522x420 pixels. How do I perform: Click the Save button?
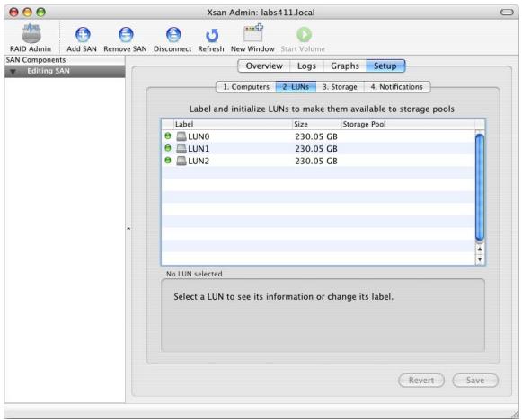point(475,381)
